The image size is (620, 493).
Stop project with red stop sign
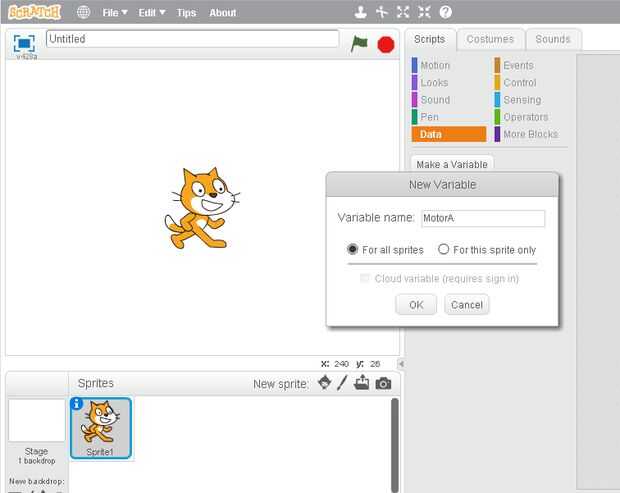[x=386, y=44]
